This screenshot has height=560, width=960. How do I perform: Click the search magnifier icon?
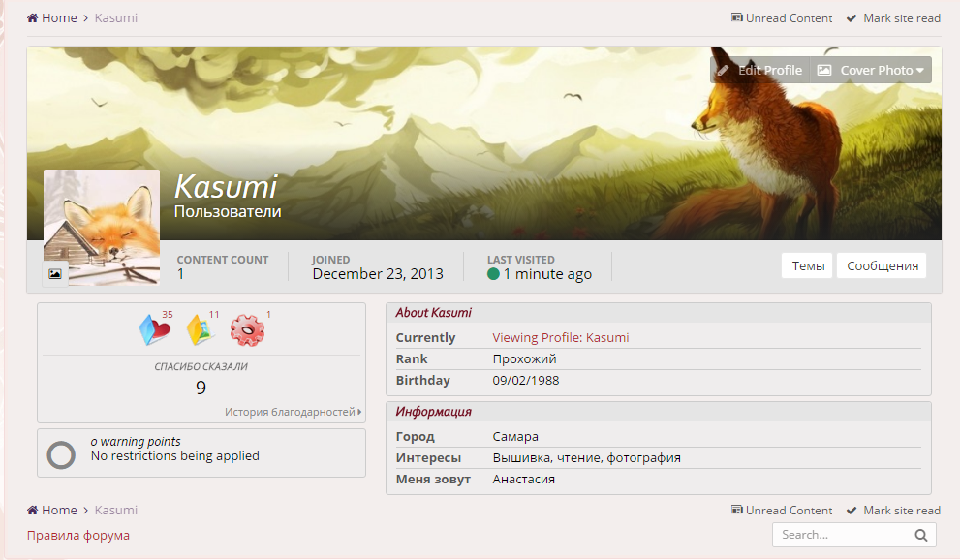920,535
